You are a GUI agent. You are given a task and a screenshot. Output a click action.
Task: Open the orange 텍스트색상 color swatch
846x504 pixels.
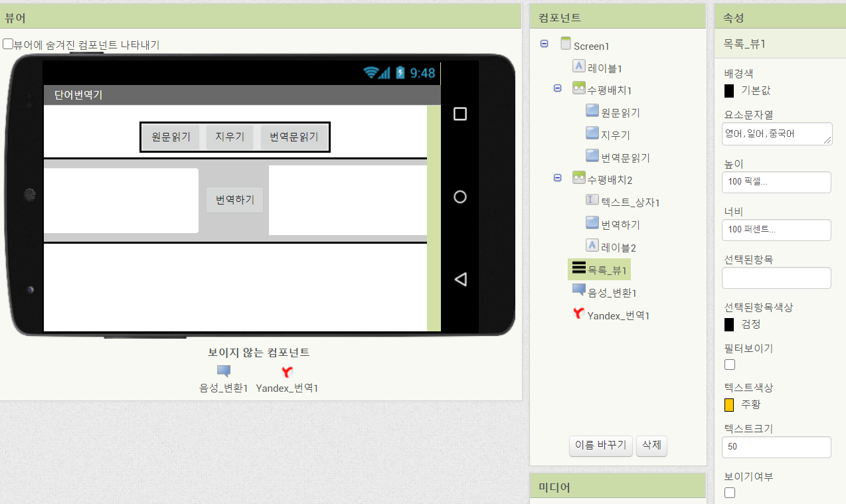pyautogui.click(x=729, y=404)
